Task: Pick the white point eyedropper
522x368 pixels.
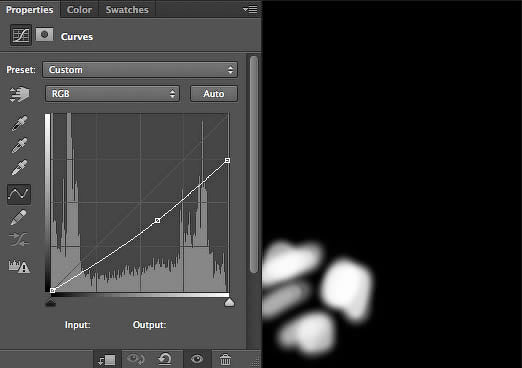Action: [x=19, y=167]
